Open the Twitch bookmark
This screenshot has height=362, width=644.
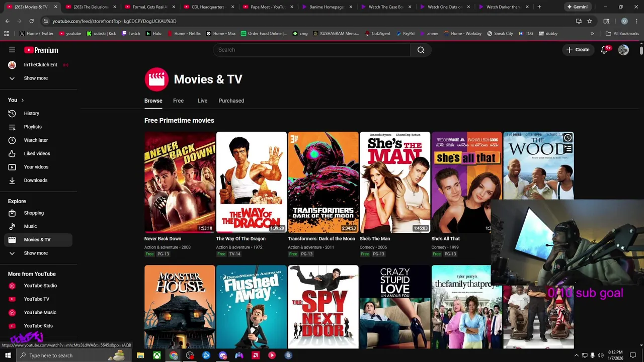tap(131, 34)
